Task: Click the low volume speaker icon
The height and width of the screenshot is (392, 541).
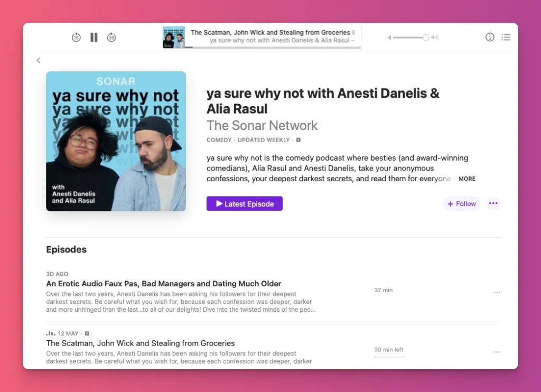Action: [x=389, y=38]
